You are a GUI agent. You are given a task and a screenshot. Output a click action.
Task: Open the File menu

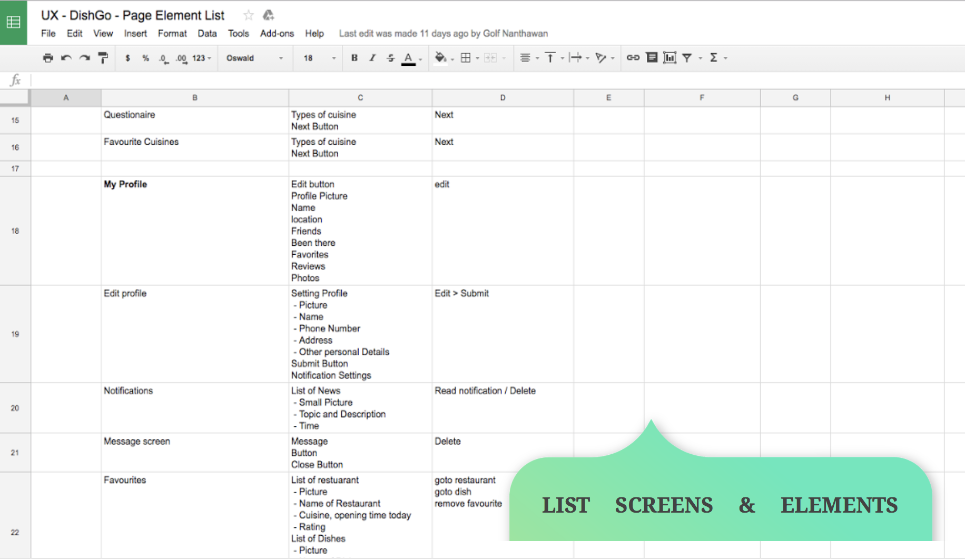click(x=48, y=34)
